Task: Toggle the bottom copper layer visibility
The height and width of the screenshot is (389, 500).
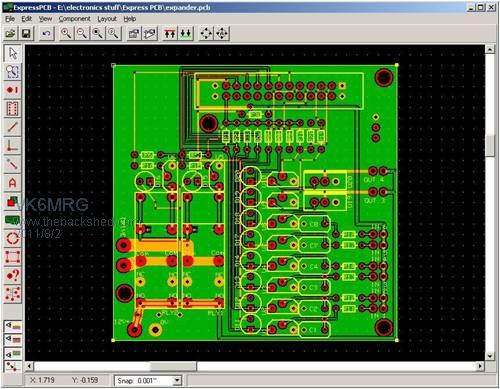Action: [13, 353]
